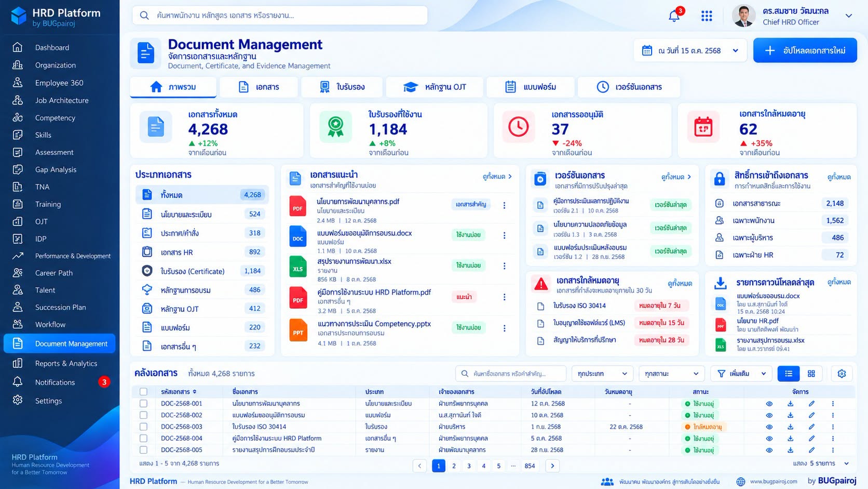The image size is (868, 489).
Task: Open more options for สรุปรายงานการพัฒนา.xlsx
Action: point(504,266)
